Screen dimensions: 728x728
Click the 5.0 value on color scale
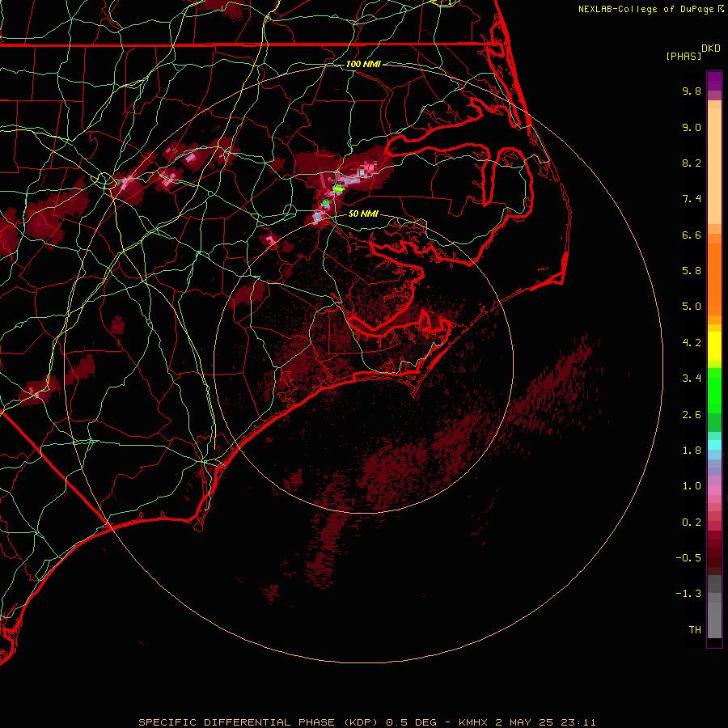coord(692,307)
